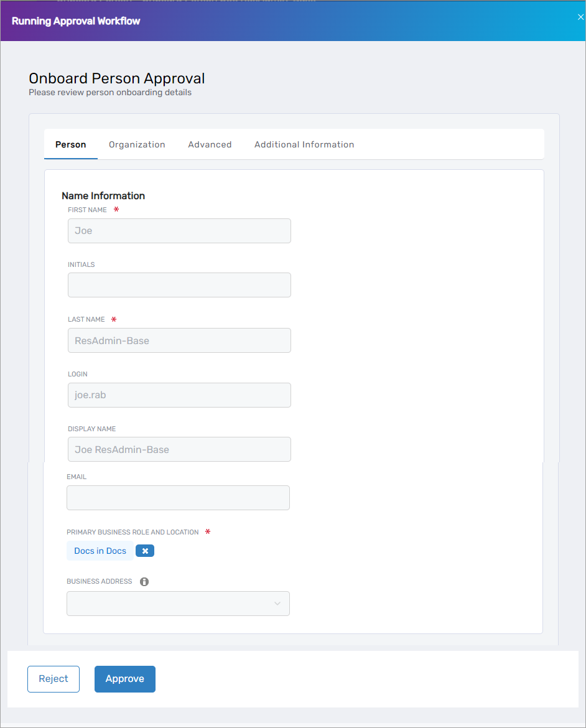The image size is (586, 728).
Task: Click the info icon beside Business Address
Action: (x=144, y=581)
